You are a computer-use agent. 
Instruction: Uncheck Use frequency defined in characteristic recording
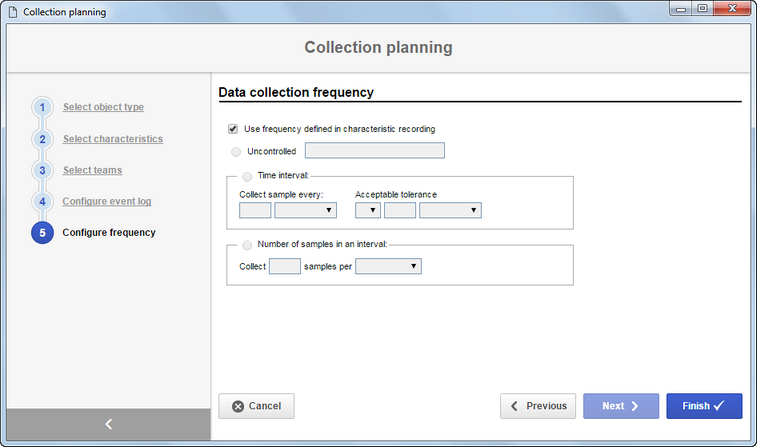[x=233, y=129]
